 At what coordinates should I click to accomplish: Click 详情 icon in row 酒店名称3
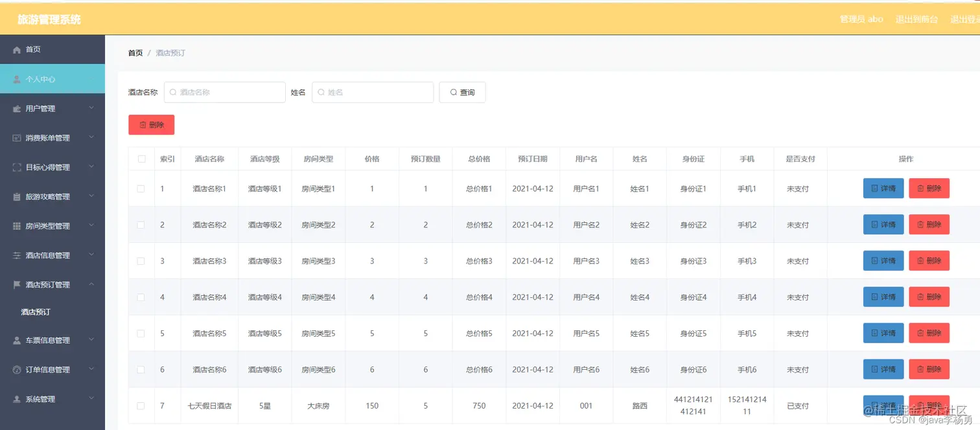pos(874,261)
